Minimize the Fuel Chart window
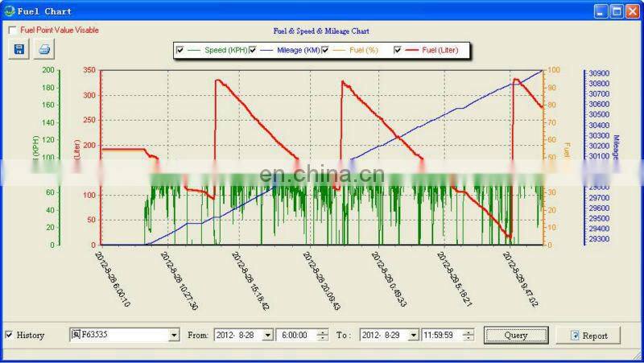The height and width of the screenshot is (363, 644). point(601,11)
